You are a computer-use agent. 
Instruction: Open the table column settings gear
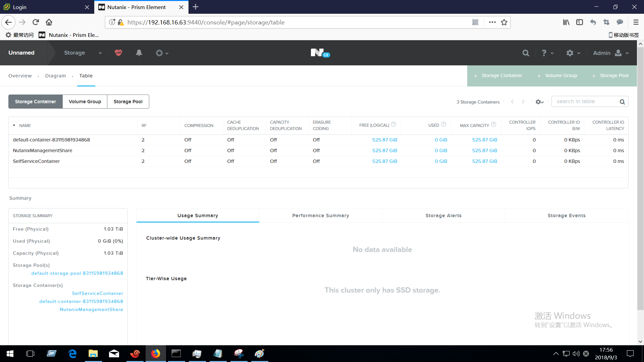click(539, 102)
